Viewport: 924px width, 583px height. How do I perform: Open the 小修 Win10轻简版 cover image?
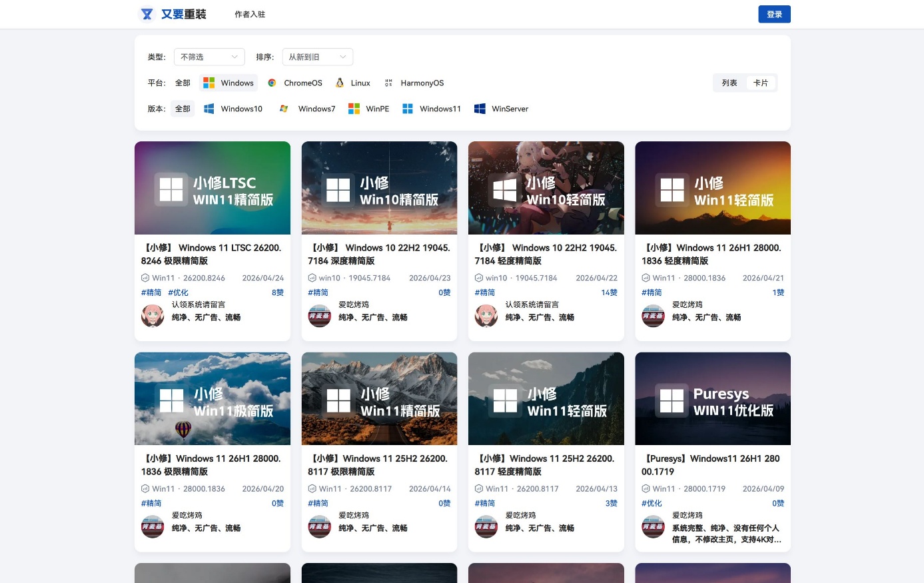click(546, 188)
